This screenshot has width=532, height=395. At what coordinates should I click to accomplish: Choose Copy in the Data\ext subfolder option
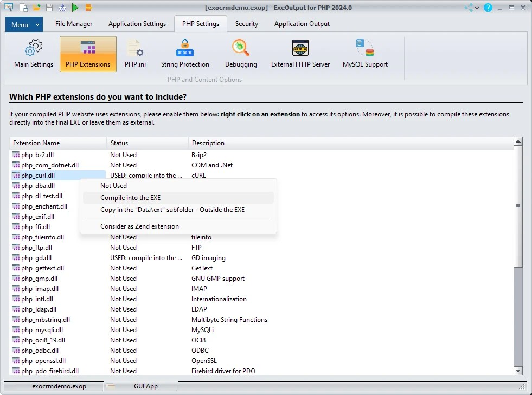click(x=178, y=210)
